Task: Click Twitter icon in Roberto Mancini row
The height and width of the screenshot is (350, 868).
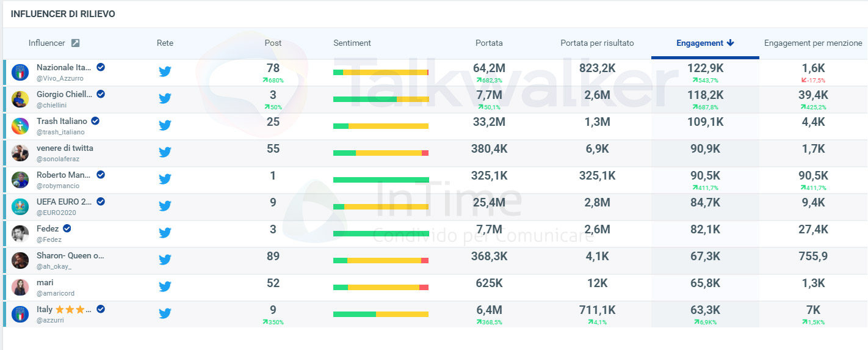Action: (165, 179)
